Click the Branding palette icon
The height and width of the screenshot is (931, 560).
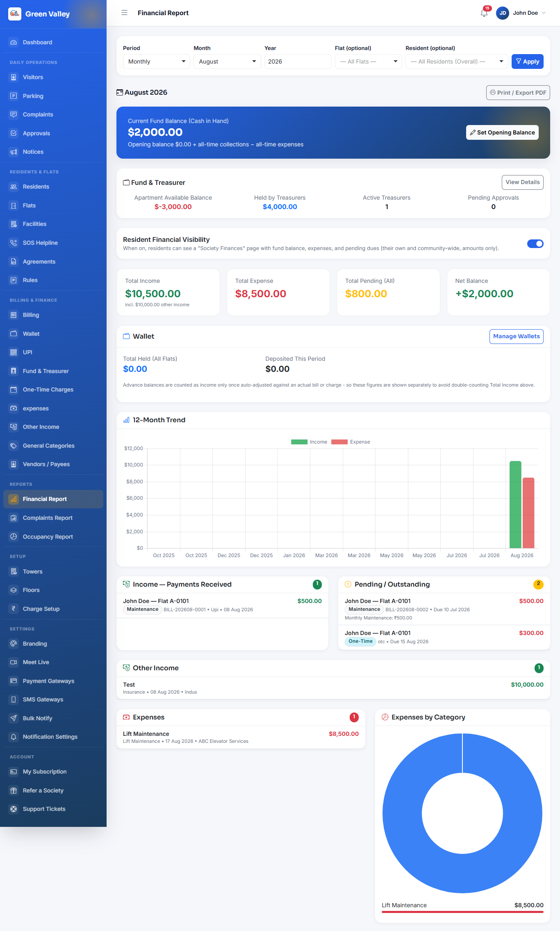pyautogui.click(x=14, y=644)
